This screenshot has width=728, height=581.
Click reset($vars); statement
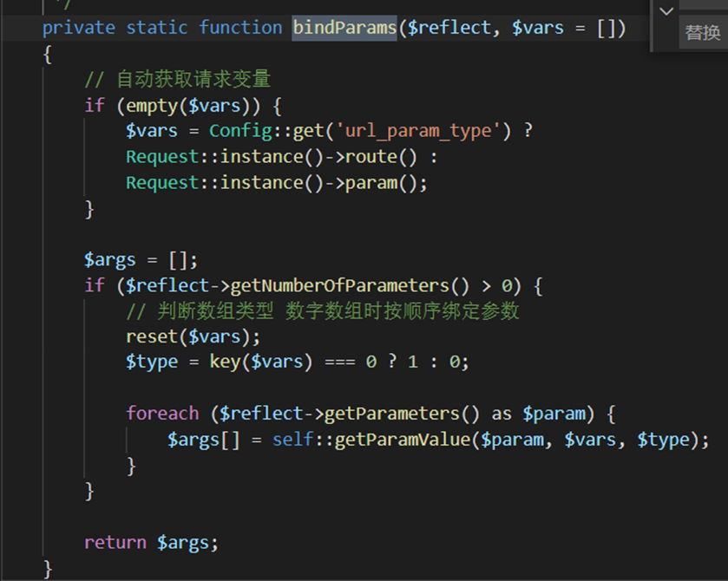point(193,336)
